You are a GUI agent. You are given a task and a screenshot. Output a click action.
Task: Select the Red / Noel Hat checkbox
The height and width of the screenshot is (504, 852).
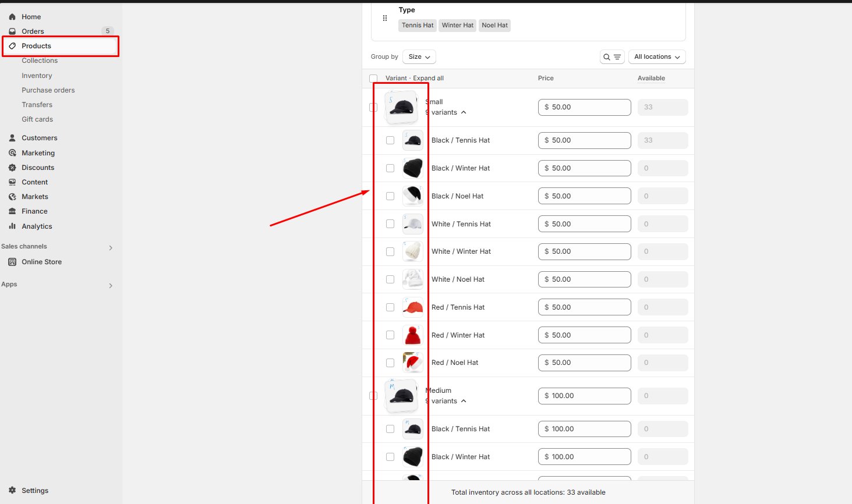(390, 363)
